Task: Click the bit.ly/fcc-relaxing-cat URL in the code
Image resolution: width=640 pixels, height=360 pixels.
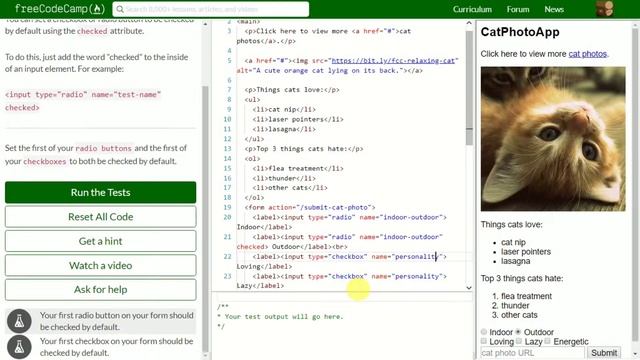Action: (x=393, y=60)
